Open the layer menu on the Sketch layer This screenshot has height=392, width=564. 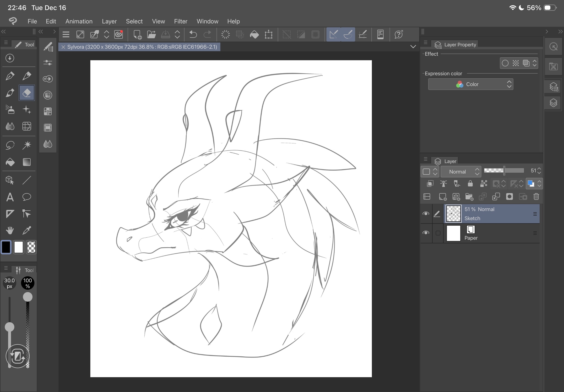point(535,214)
